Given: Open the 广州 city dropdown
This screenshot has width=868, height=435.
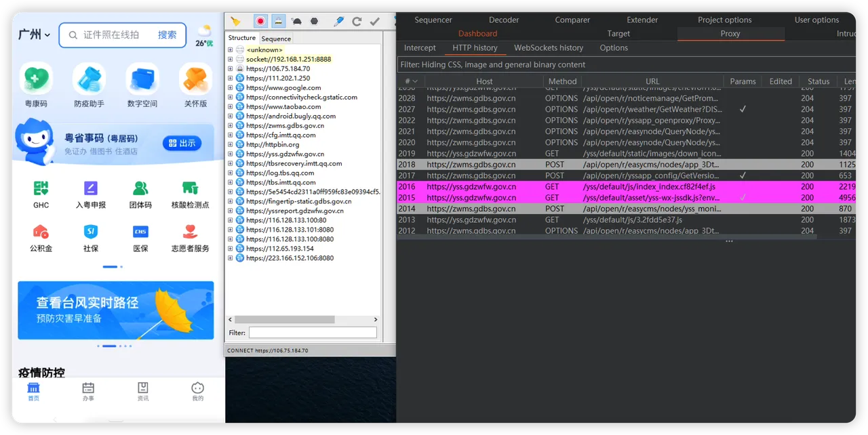Looking at the screenshot, I should tap(35, 35).
